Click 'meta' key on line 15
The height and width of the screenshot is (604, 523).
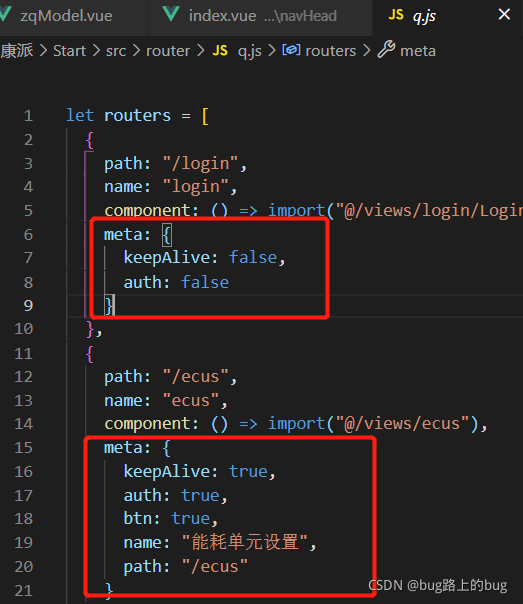point(123,448)
